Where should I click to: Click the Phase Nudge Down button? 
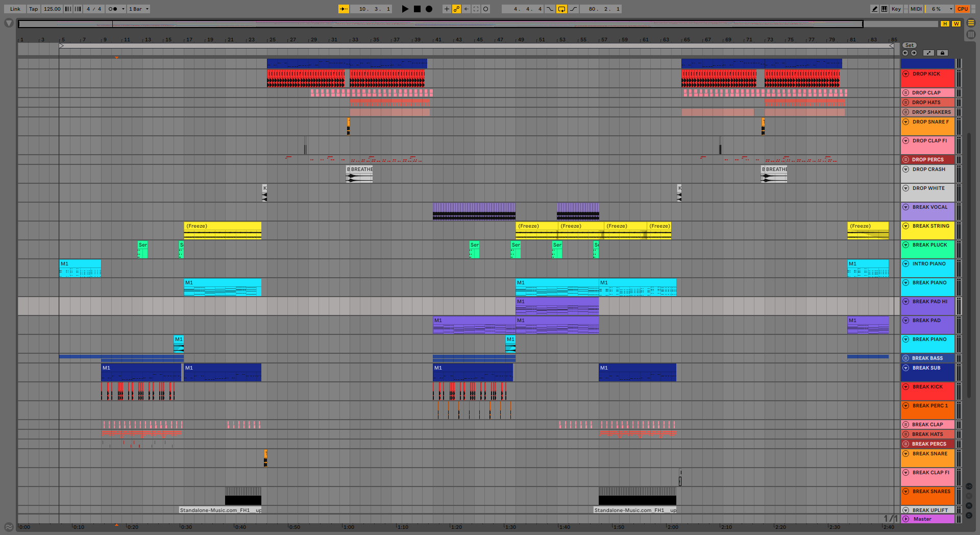coord(68,9)
